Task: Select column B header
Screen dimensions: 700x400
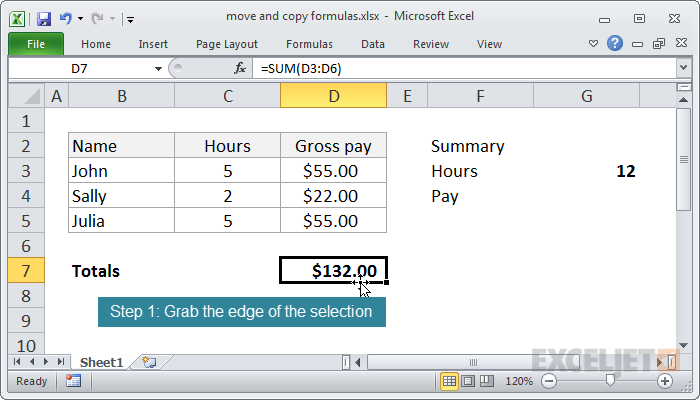Action: click(x=121, y=96)
